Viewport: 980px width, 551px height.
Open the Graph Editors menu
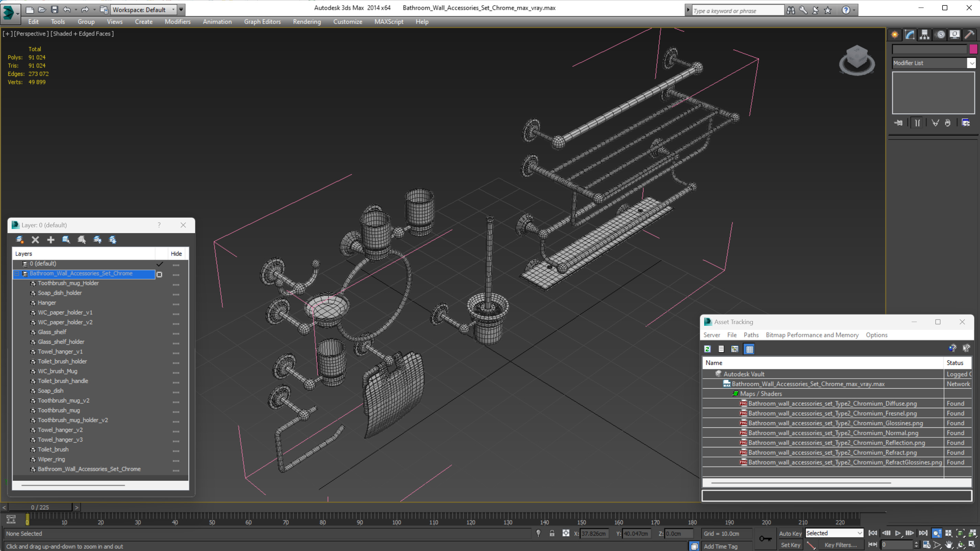point(262,22)
